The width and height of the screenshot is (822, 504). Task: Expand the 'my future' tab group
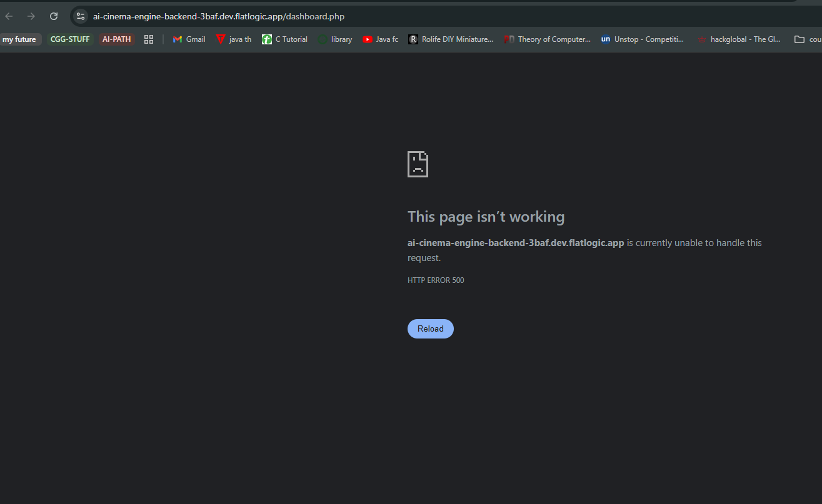pyautogui.click(x=19, y=39)
